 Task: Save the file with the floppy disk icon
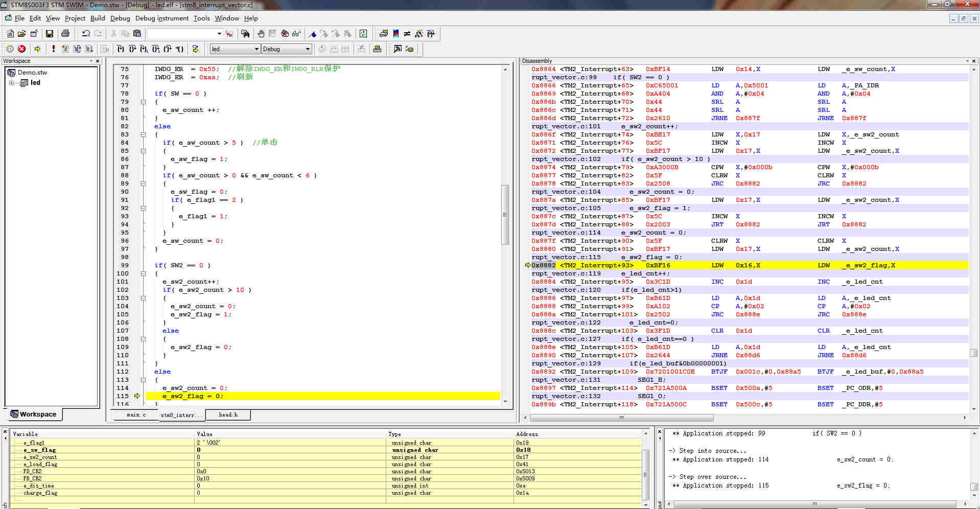(50, 34)
